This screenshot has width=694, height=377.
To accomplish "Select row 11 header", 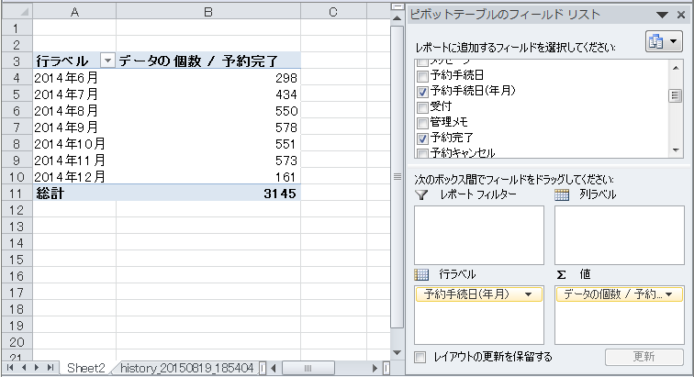I will [17, 193].
